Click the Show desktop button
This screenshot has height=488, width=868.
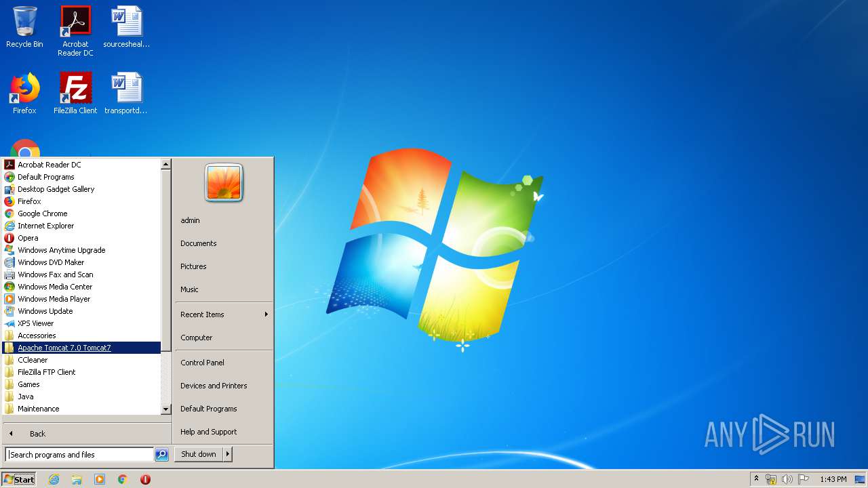pos(861,479)
